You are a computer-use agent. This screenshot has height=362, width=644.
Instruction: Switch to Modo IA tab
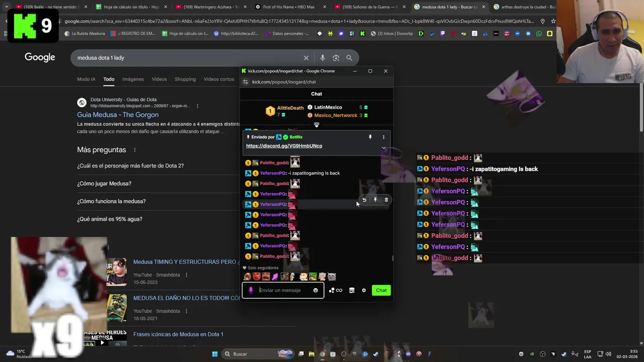click(86, 79)
